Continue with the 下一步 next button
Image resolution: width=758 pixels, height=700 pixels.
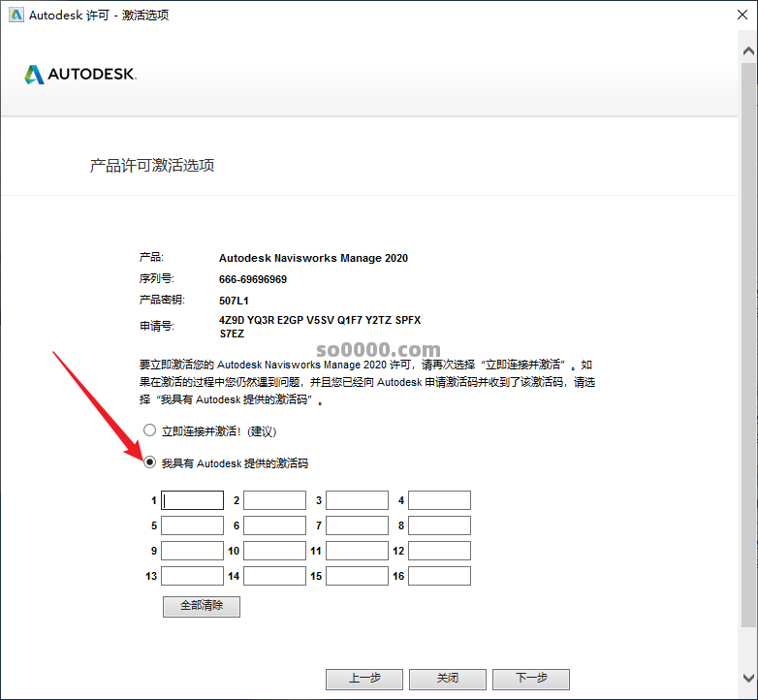point(530,679)
